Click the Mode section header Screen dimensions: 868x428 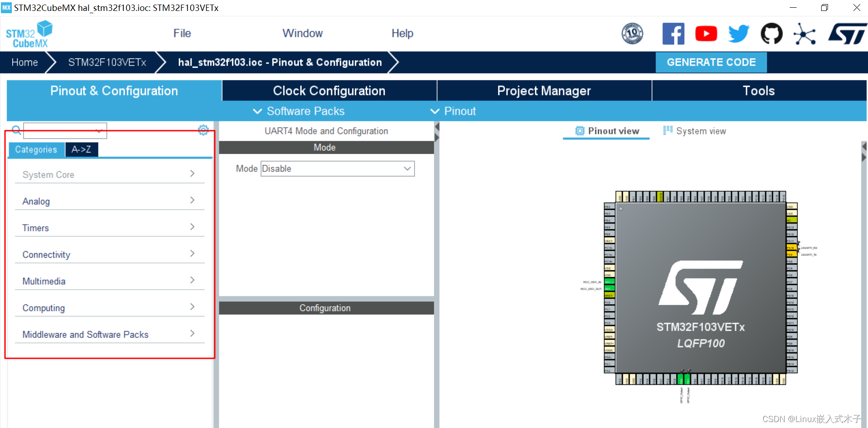[x=326, y=148]
